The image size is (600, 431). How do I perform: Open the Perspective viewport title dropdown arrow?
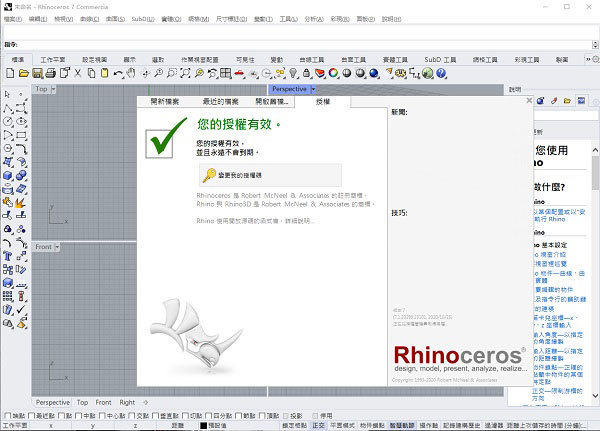[x=313, y=89]
